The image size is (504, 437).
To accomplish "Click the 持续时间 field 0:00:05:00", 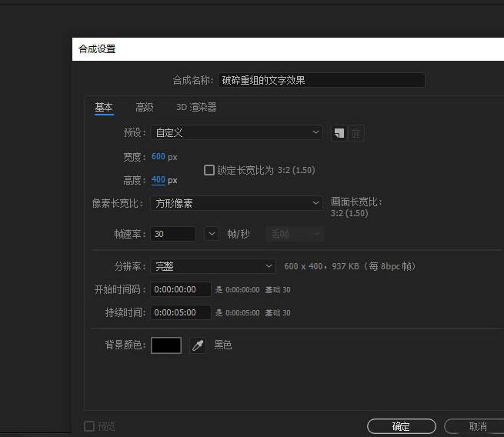I will [181, 312].
